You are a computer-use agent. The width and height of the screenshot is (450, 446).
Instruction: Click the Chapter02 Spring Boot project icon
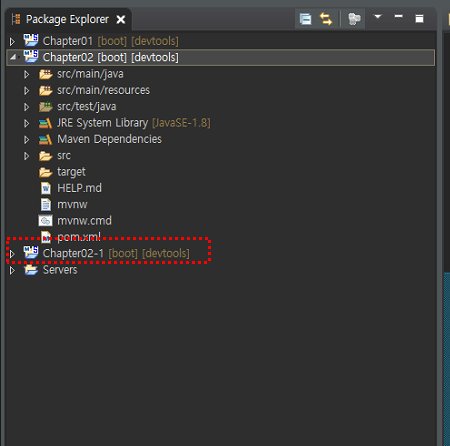(x=31, y=57)
